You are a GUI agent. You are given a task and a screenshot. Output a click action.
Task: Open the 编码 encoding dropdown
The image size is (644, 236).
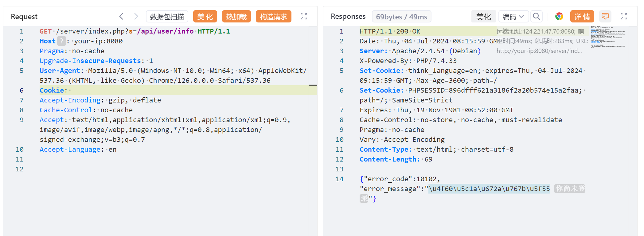[513, 17]
